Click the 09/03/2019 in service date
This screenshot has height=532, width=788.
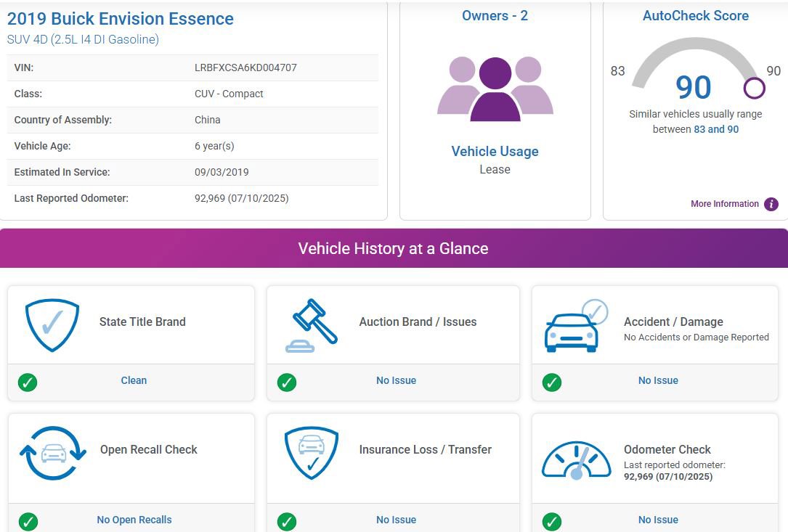pos(222,172)
